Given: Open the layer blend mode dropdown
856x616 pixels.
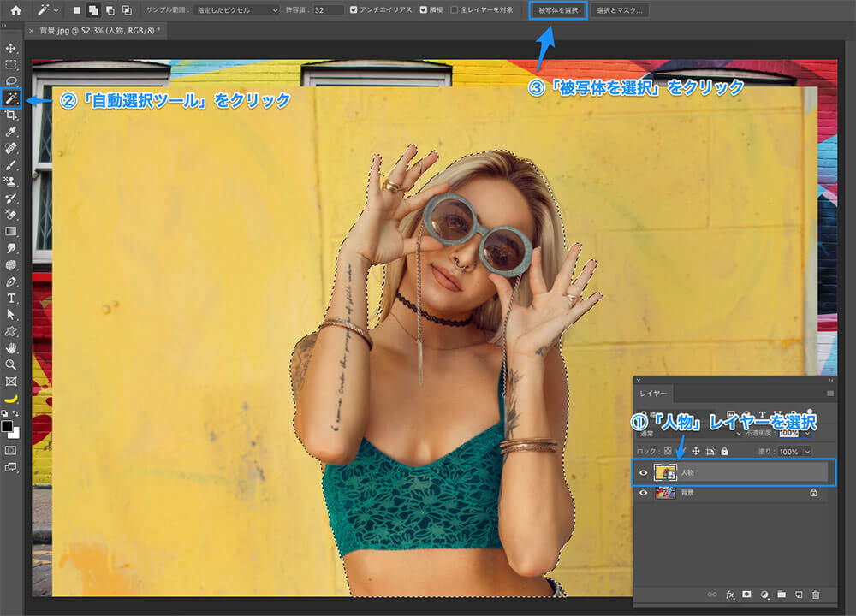Looking at the screenshot, I should coord(690,433).
